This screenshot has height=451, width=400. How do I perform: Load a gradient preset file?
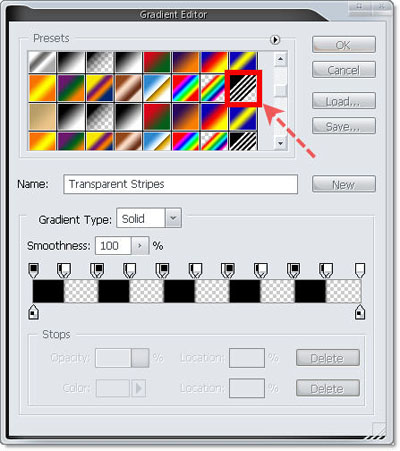click(344, 101)
